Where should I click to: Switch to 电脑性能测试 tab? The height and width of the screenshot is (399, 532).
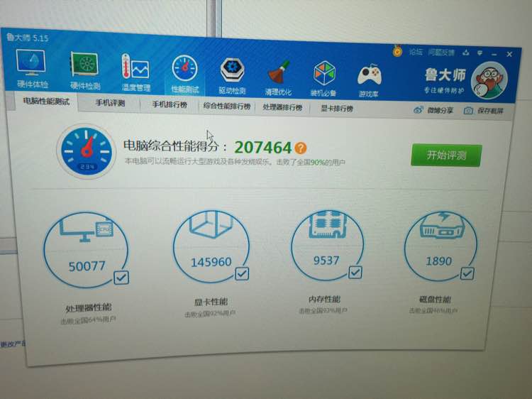point(46,102)
